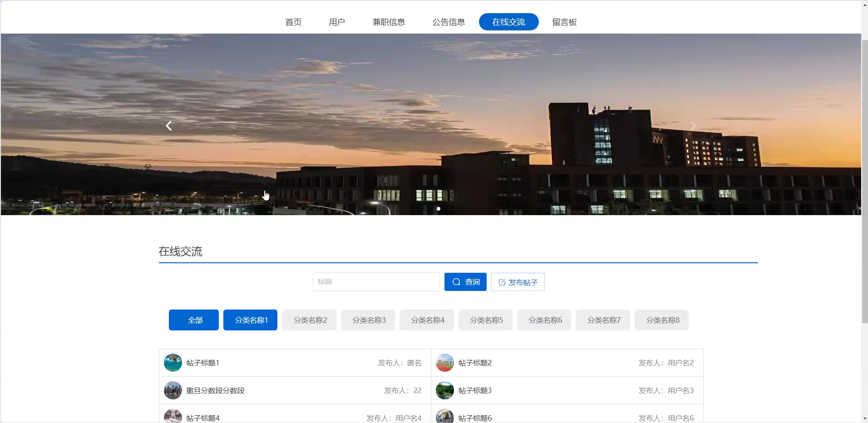
Task: Click the avatar beside 撒旦分数段分数段
Action: [x=173, y=391]
